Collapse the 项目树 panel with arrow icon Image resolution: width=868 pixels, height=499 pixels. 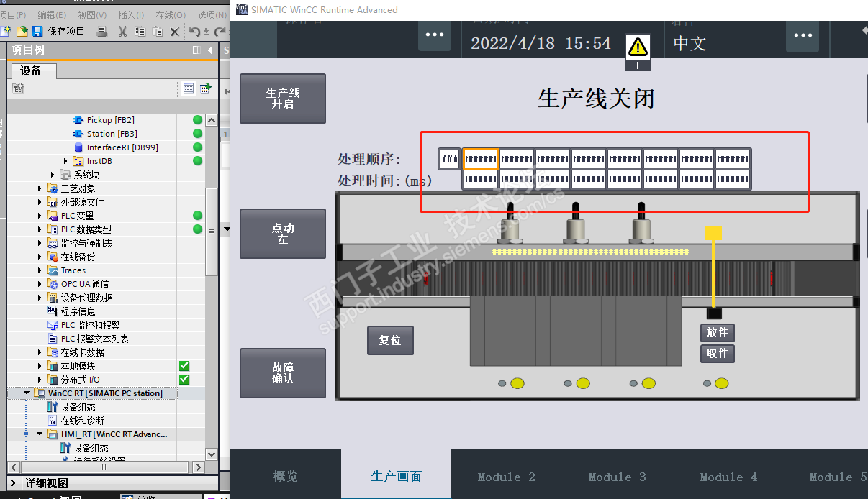coord(210,50)
